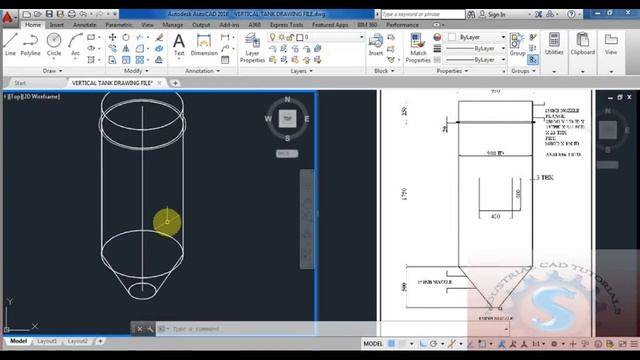Viewport: 640px width, 360px height.
Task: Click the Save icon in quick access toolbar
Action: click(x=49, y=14)
